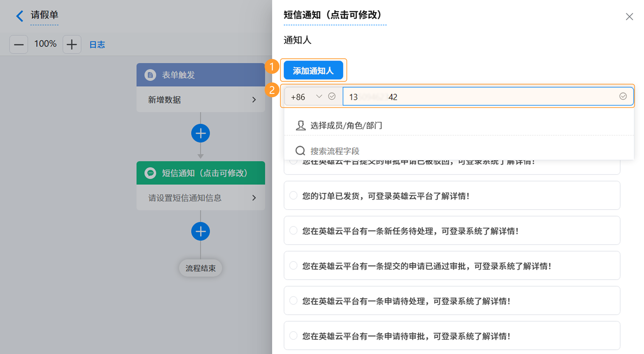
Task: Click the member person icon
Action: pos(301,125)
